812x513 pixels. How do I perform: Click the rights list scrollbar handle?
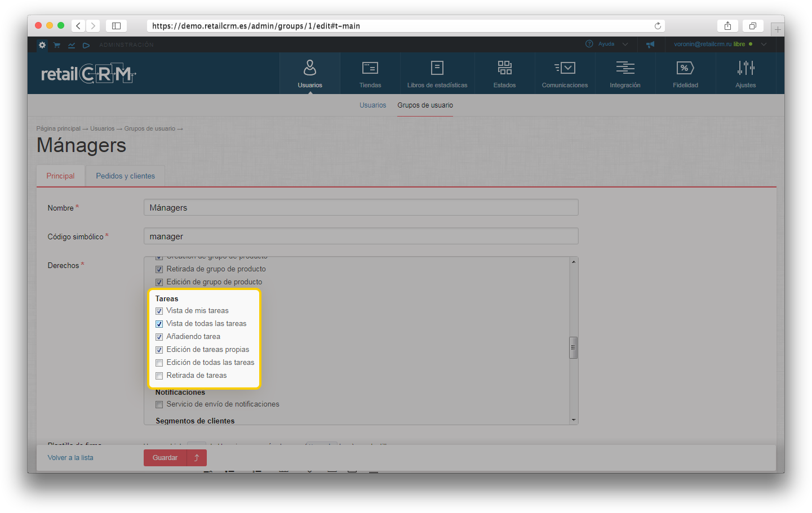pos(574,347)
